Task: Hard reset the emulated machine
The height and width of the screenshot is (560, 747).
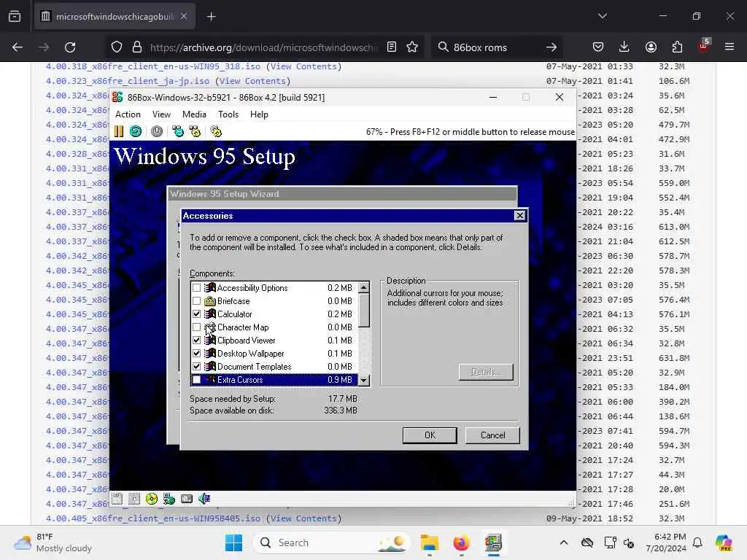Action: pyautogui.click(x=136, y=131)
